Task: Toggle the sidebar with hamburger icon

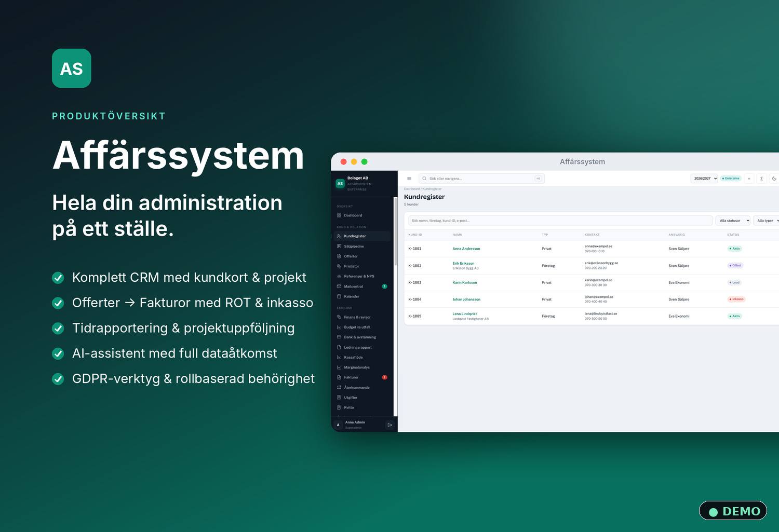Action: click(409, 179)
